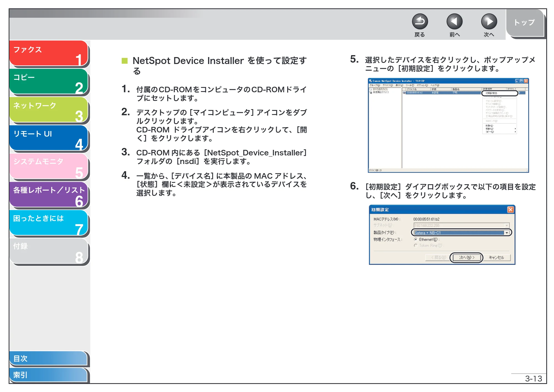Choose 初期設定 from the context menu
The image size is (554, 392).
click(500, 93)
